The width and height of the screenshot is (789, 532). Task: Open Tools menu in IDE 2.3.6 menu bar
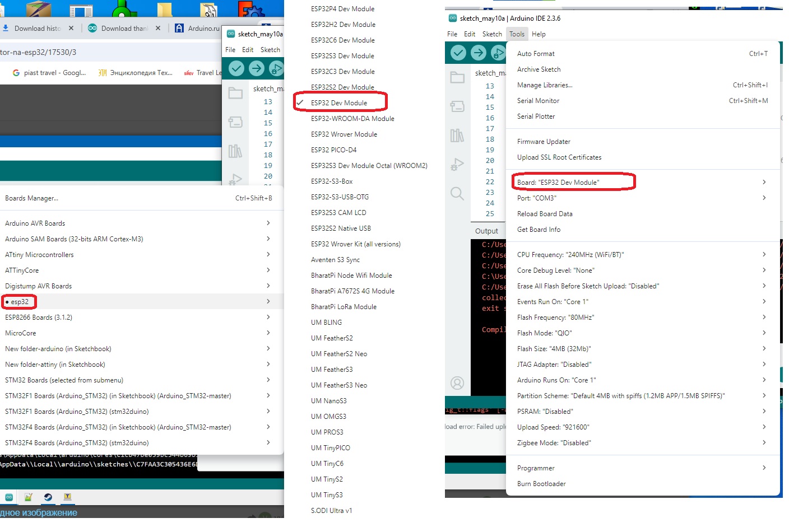point(517,34)
